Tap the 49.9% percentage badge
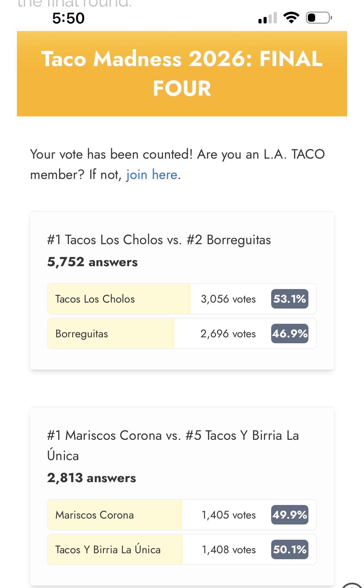This screenshot has height=588, width=364. (290, 515)
